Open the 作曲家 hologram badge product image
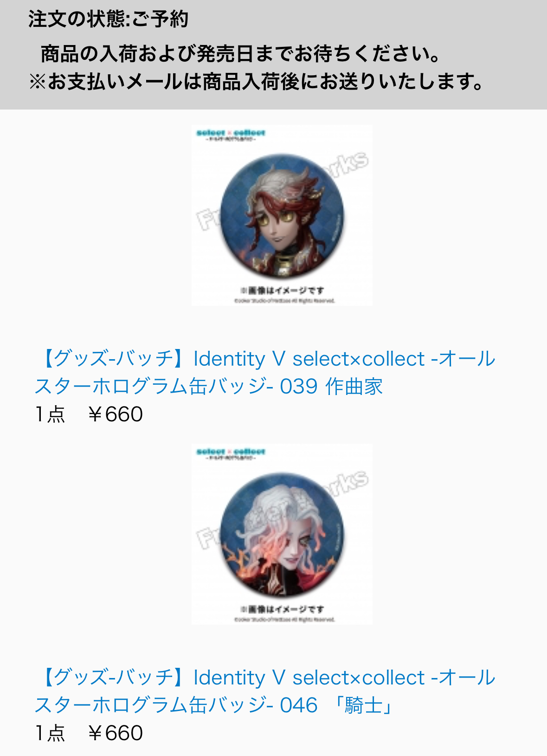 pyautogui.click(x=282, y=215)
